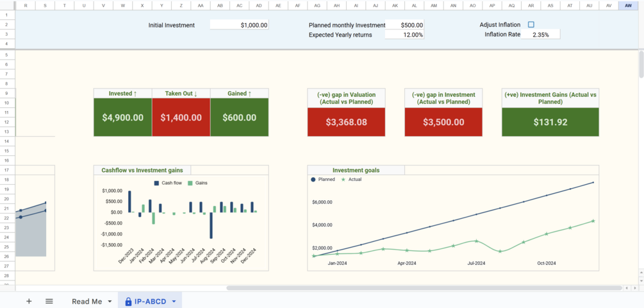Select column header AW
The width and height of the screenshot is (644, 308).
628,5
